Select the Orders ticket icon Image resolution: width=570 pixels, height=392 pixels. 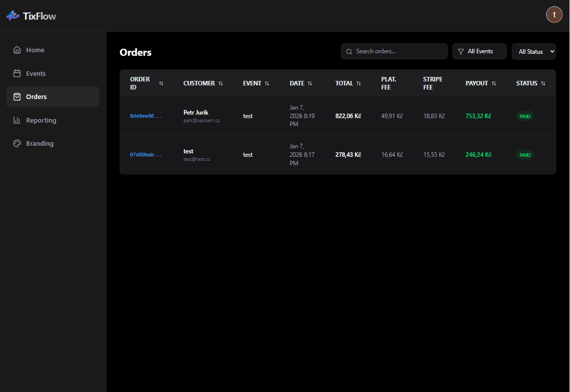[x=17, y=96]
